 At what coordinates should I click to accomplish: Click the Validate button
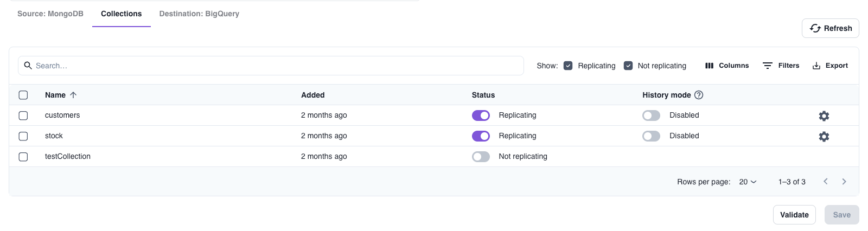click(x=794, y=215)
